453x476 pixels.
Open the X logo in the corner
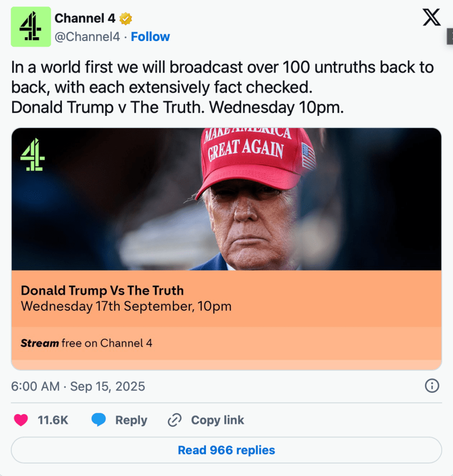click(431, 18)
